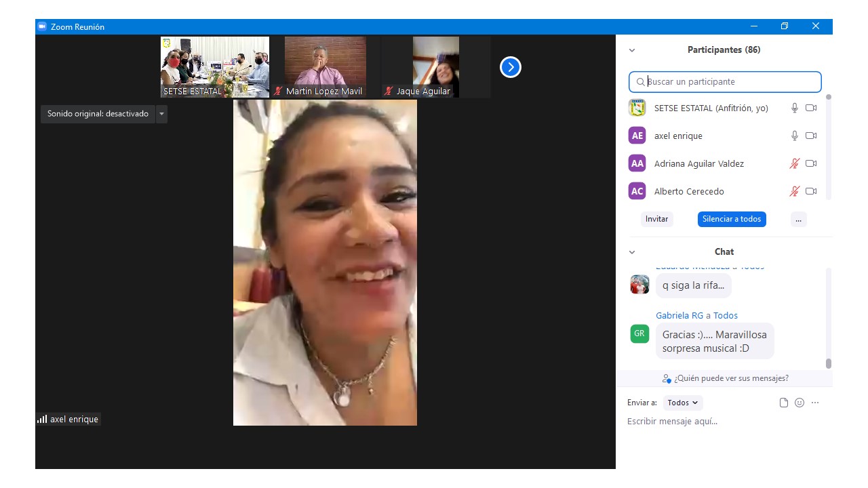Toggle SETSE ESTATAL microphone icon
The image size is (868, 488).
point(795,108)
